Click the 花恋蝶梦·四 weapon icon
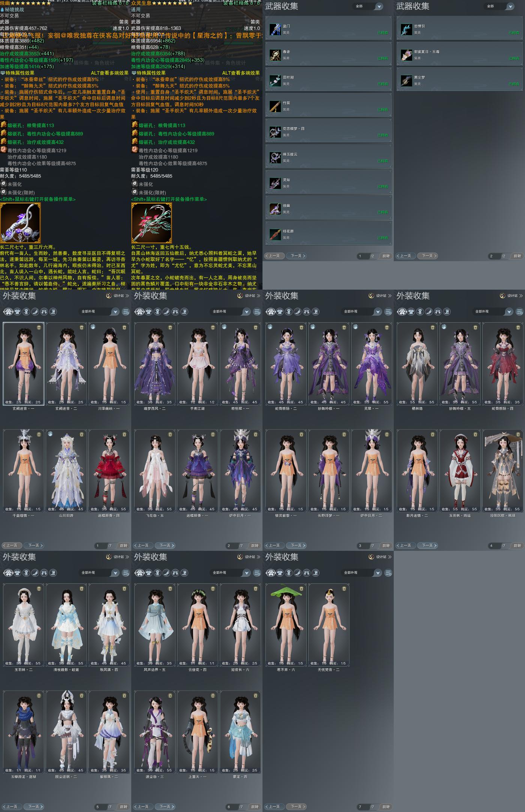 tap(275, 132)
